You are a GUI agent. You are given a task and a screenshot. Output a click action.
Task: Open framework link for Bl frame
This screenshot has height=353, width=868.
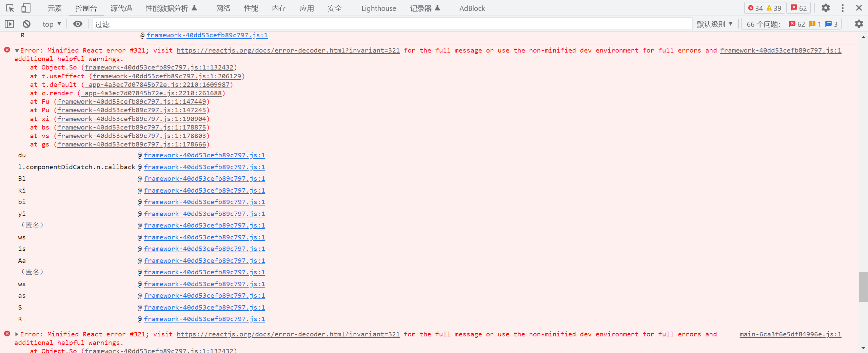pyautogui.click(x=204, y=179)
